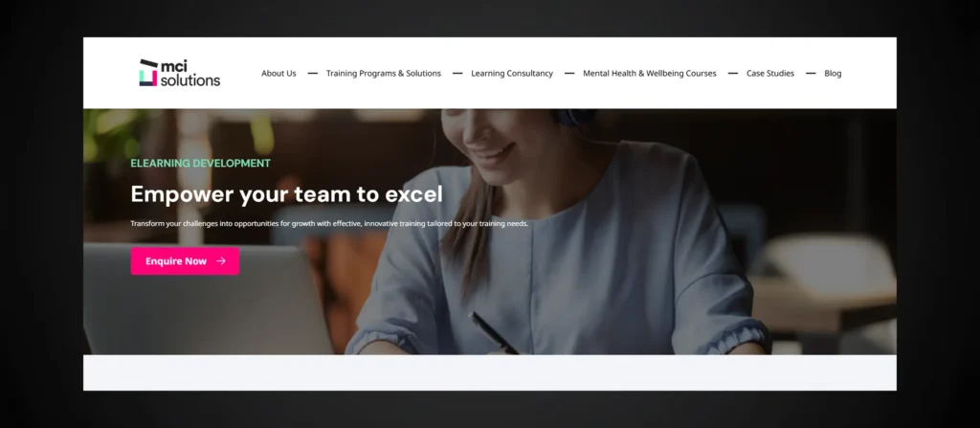Viewport: 980px width, 428px height.
Task: Open Mental Health & Wellbeing Courses
Action: coord(650,73)
